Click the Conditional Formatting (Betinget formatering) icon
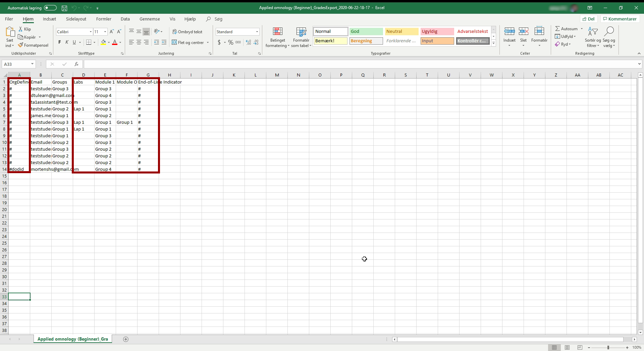Screen dimensions: 644x351 (x=277, y=32)
